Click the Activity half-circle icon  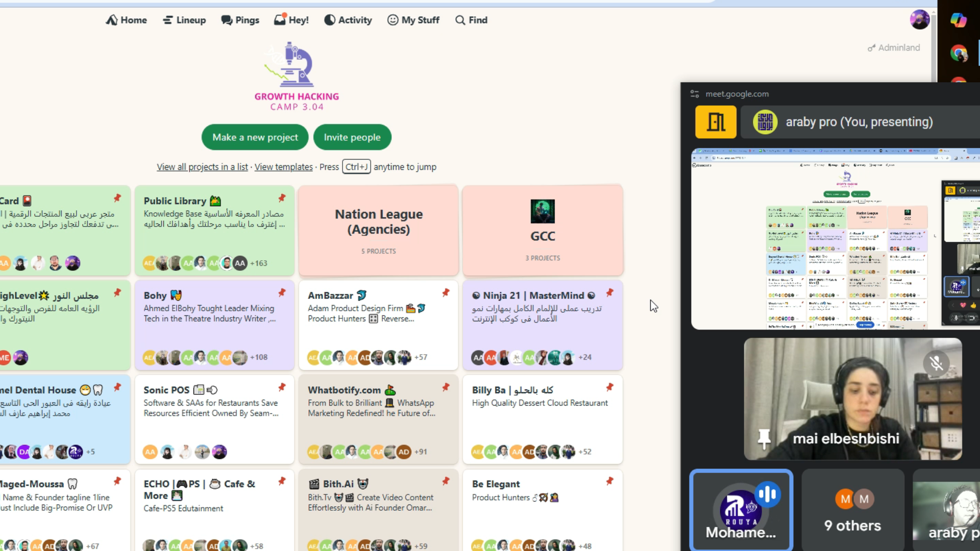pos(330,20)
